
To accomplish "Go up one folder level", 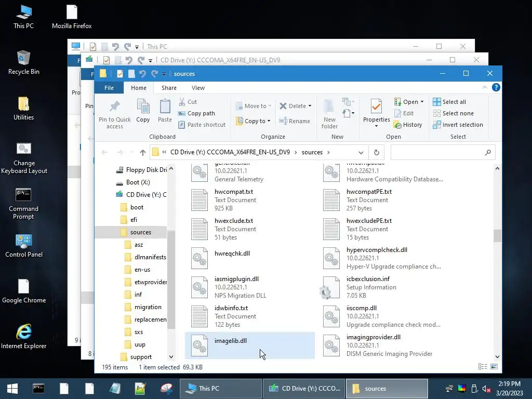I will pyautogui.click(x=142, y=152).
